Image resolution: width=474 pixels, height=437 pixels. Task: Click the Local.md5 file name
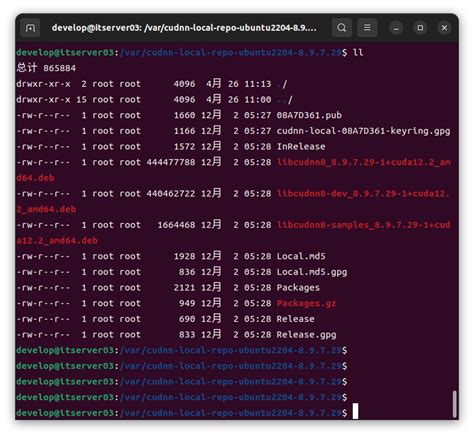pos(301,256)
